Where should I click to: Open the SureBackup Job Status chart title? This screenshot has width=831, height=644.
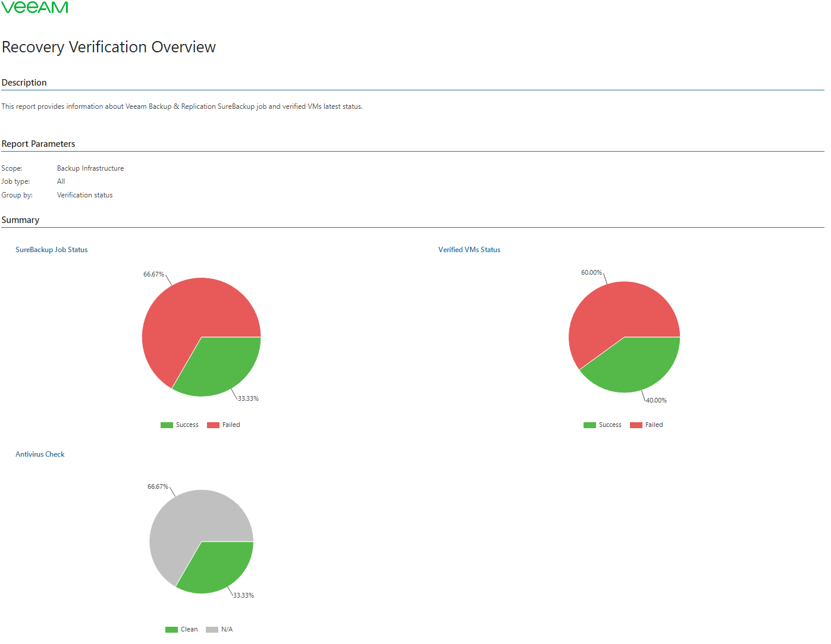(52, 250)
